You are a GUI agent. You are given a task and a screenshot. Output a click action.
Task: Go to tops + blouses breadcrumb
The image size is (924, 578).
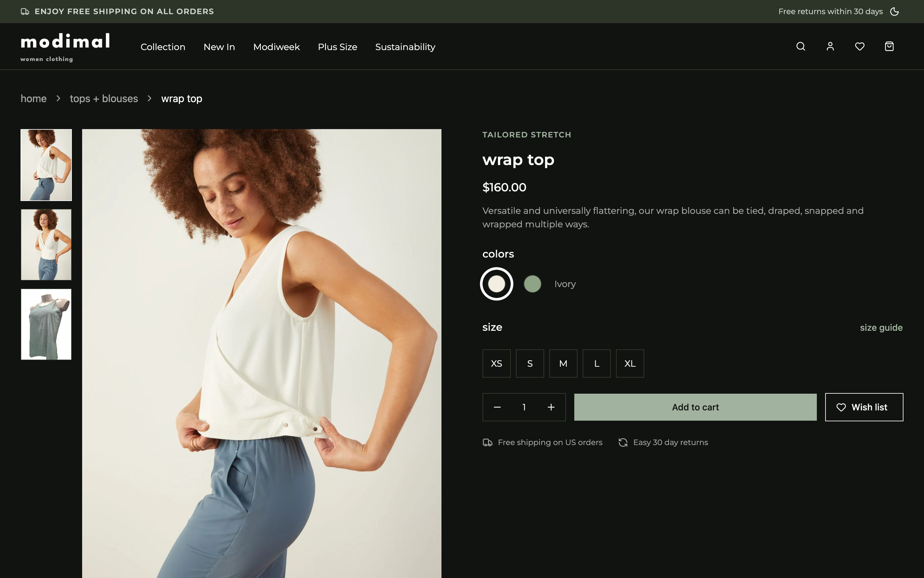pos(104,99)
